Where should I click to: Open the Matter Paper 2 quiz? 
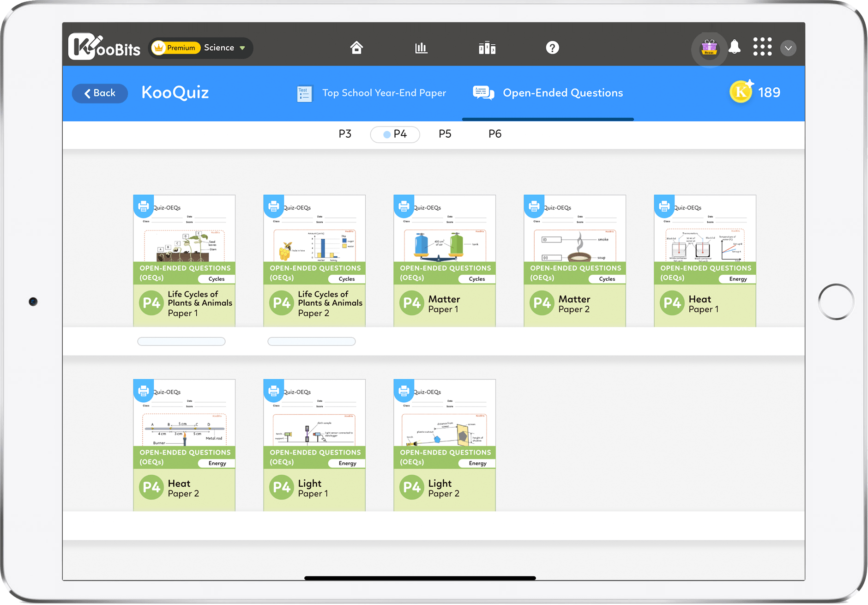pos(575,261)
